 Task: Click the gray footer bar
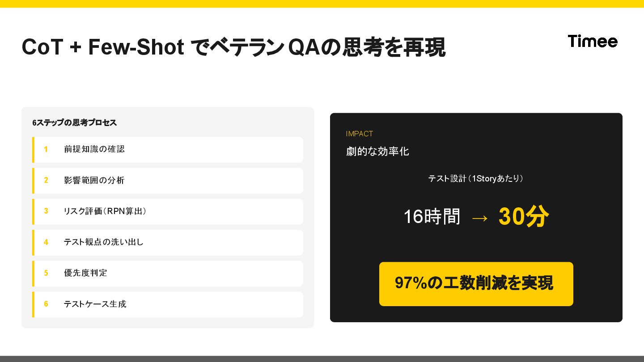click(x=322, y=359)
